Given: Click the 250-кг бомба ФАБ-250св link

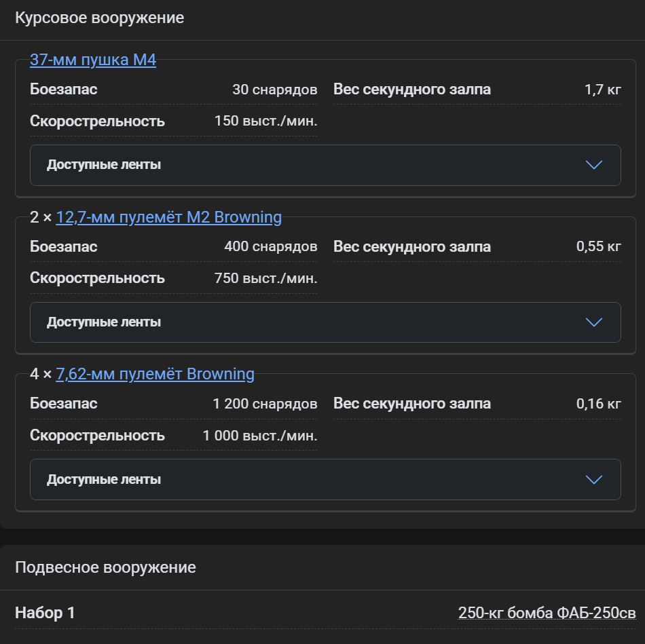Looking at the screenshot, I should click(547, 613).
